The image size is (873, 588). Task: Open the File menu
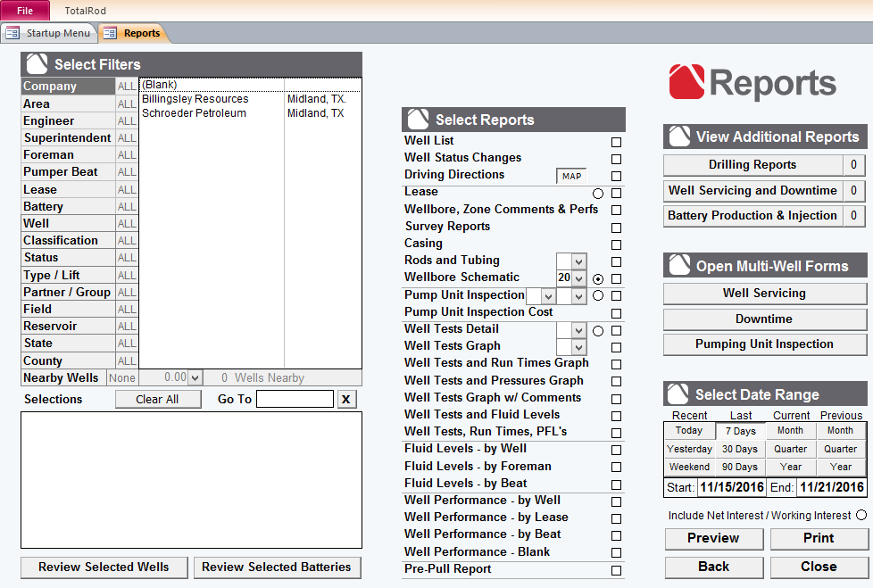[x=25, y=11]
